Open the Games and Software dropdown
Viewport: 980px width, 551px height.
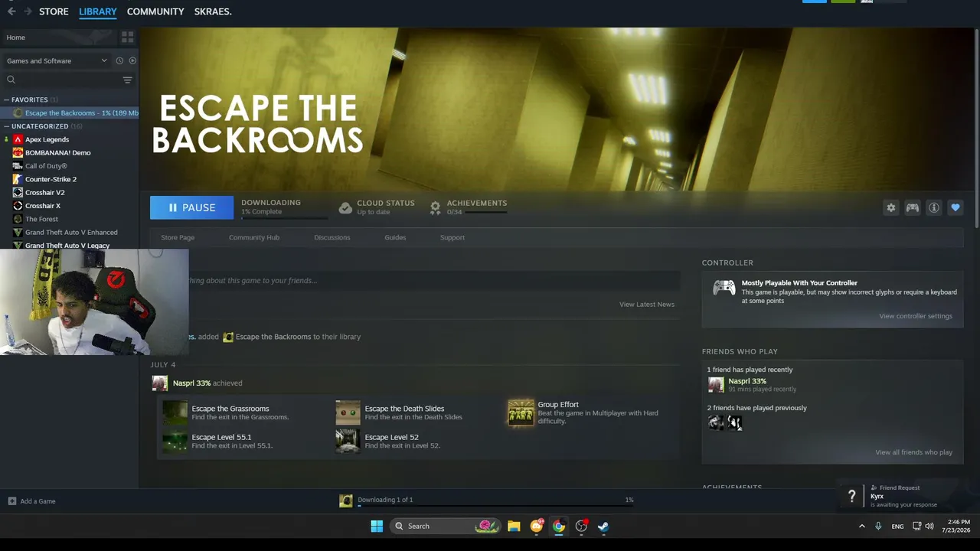pos(57,60)
